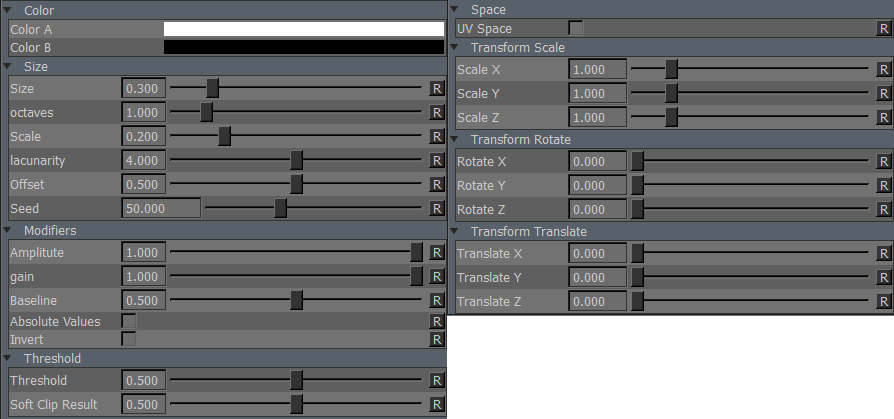Click the lacunarity slider handle
The width and height of the screenshot is (894, 419).
[296, 160]
